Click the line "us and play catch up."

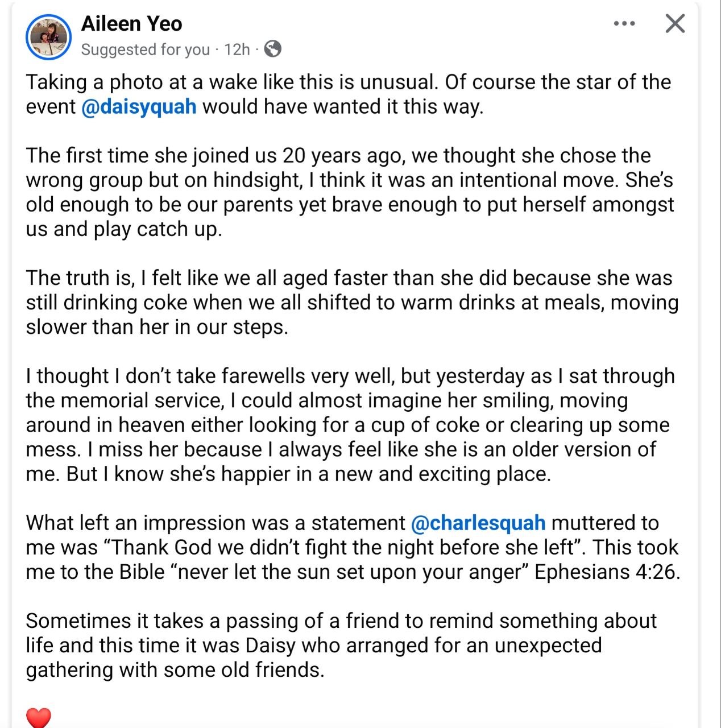[124, 229]
